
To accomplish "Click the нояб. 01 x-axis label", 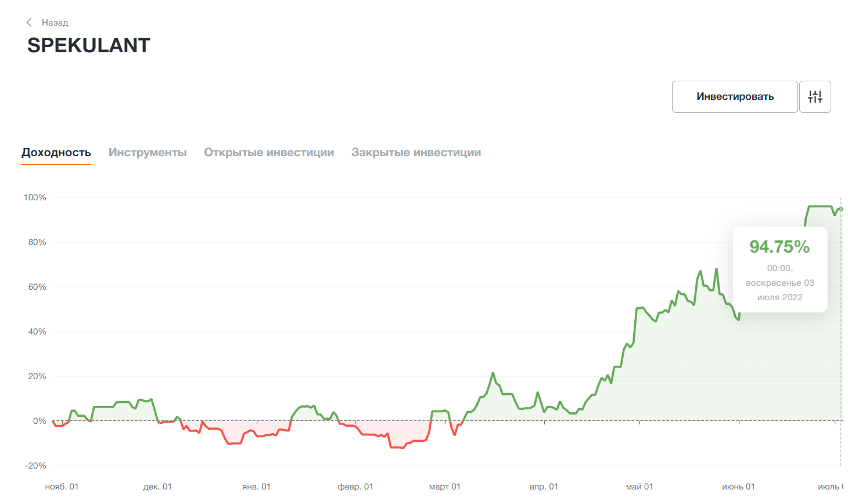I will tap(62, 487).
